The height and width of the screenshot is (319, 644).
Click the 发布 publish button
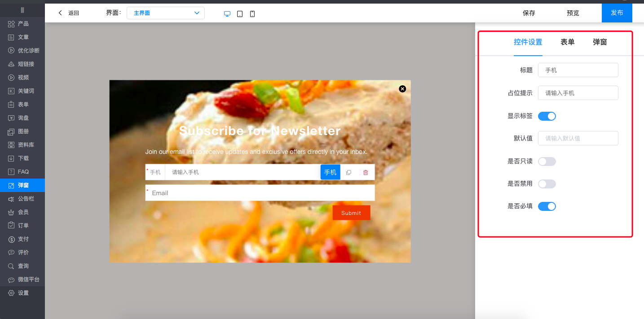617,13
